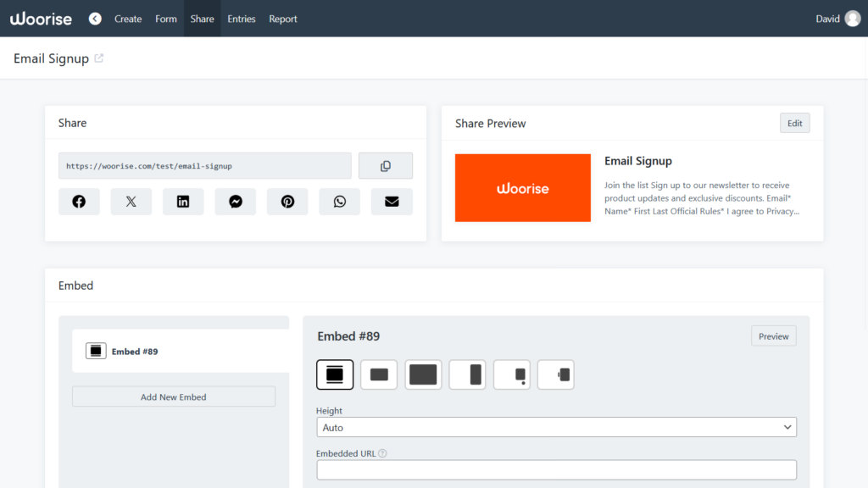Share the link via X
This screenshot has width=868, height=488.
[131, 201]
